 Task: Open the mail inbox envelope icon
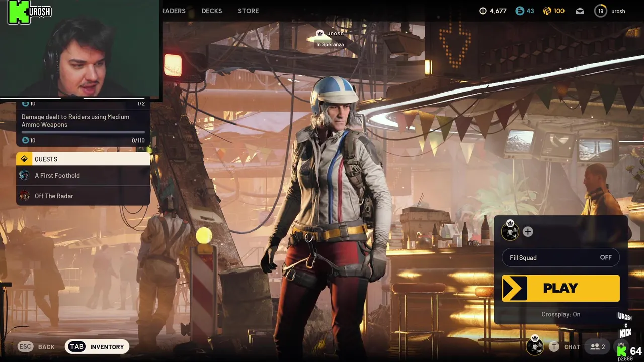pos(580,11)
